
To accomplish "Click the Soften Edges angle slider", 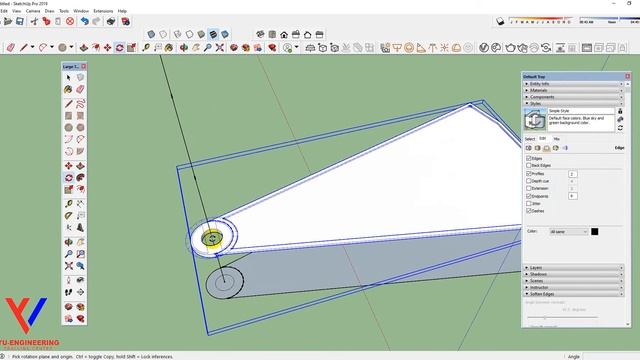I will (562, 317).
